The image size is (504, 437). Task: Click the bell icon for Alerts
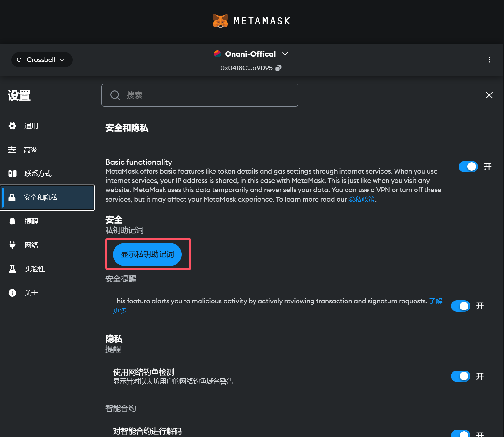12,221
